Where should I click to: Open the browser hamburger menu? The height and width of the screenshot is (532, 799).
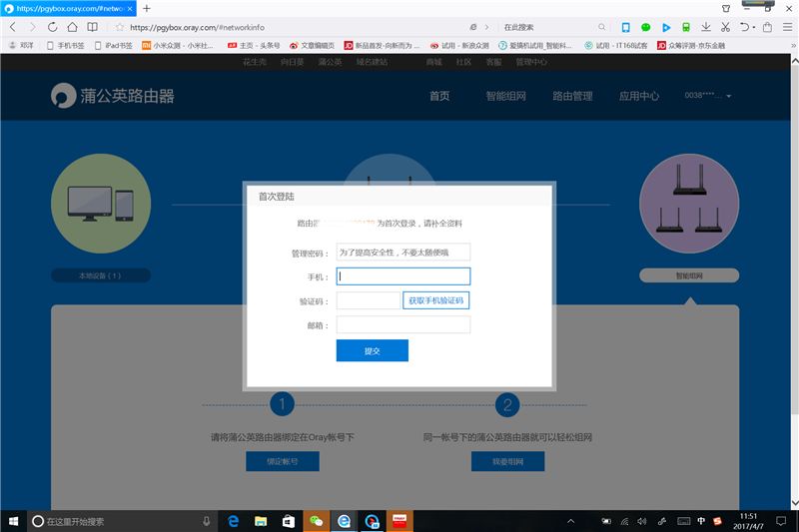point(787,27)
